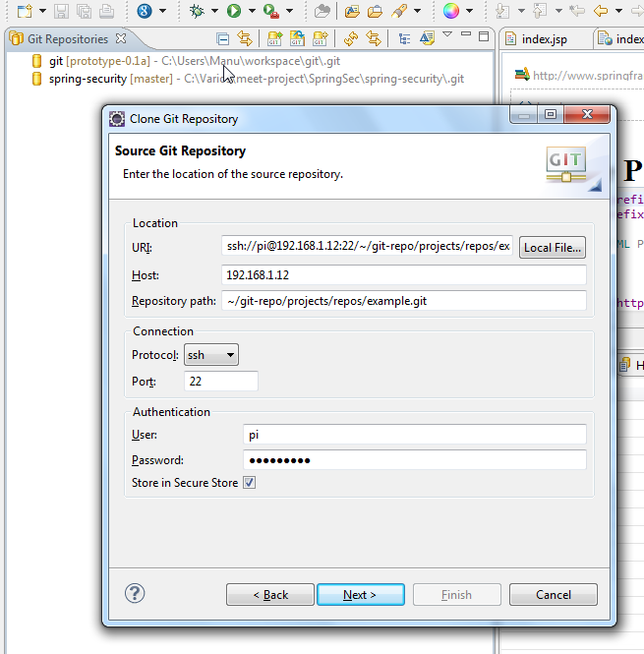Image resolution: width=644 pixels, height=654 pixels.
Task: Click the Last Edit Location arrow icon
Action: coord(577,11)
